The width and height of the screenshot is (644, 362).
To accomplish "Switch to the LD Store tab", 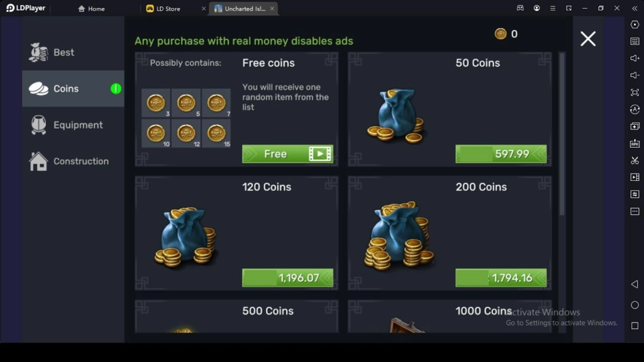I will click(x=168, y=9).
